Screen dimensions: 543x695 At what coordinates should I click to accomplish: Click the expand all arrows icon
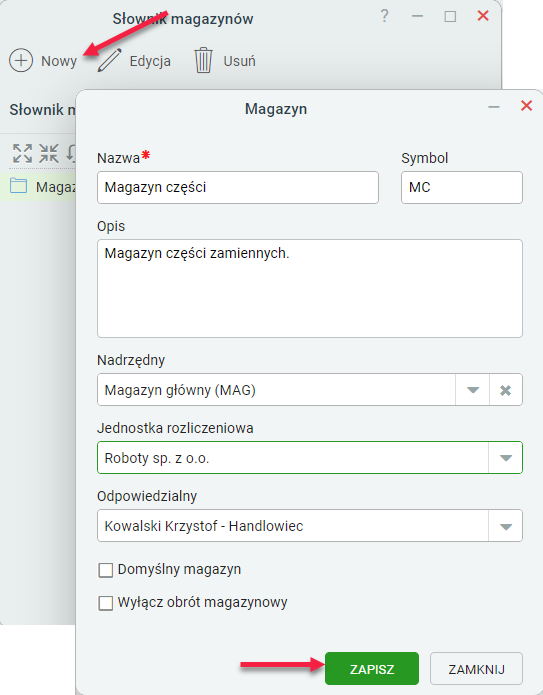[x=23, y=153]
